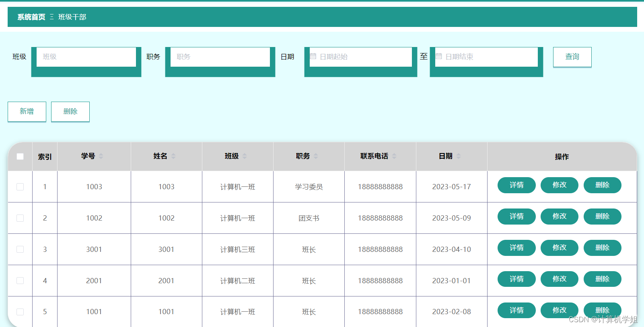Click date cell 2023-02-08

[451, 312]
